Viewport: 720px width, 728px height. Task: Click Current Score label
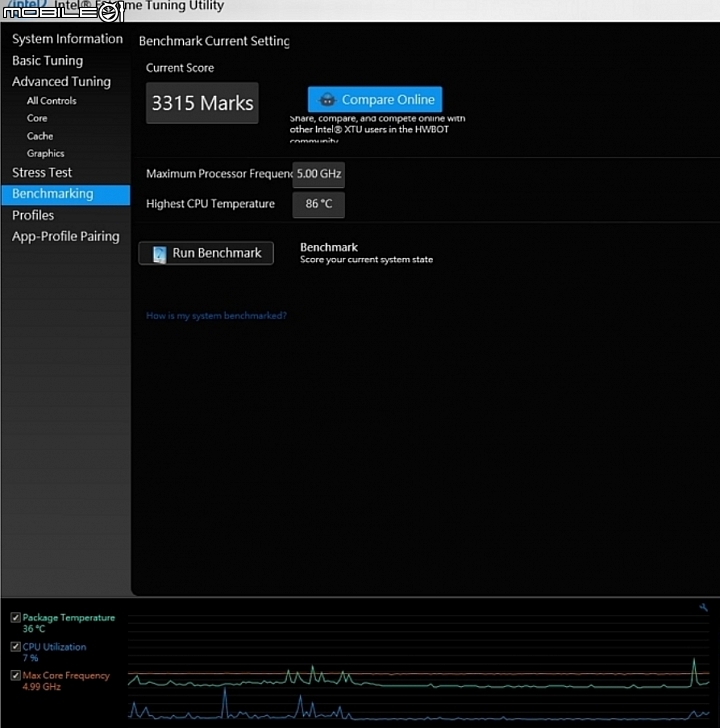[x=180, y=68]
